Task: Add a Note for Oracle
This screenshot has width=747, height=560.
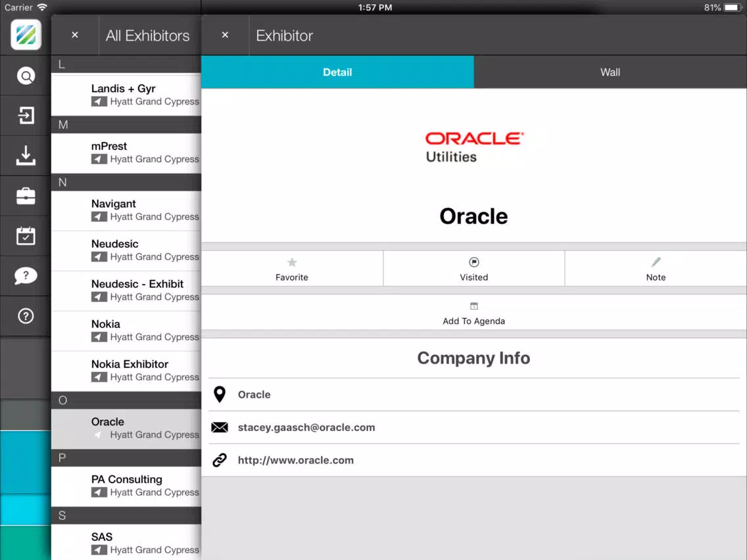Action: tap(656, 269)
